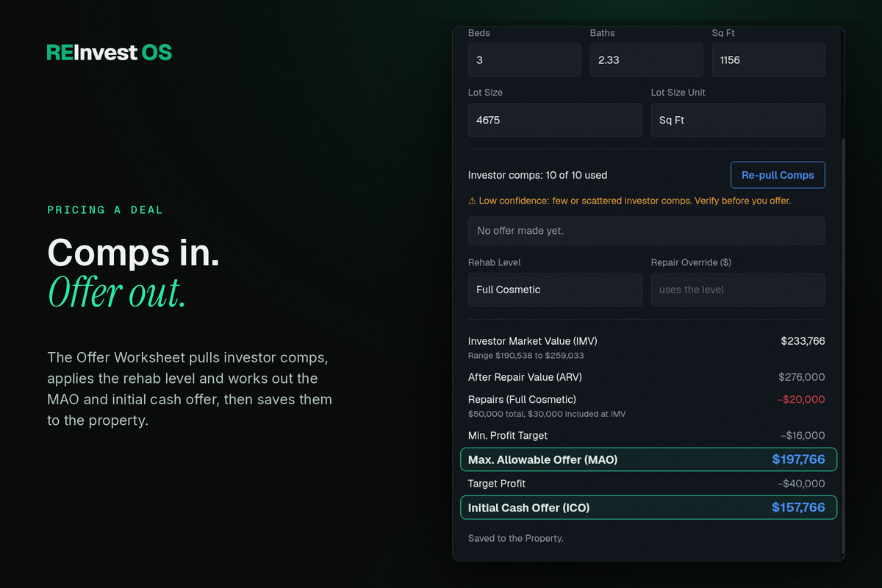This screenshot has height=588, width=882.
Task: Open the Rehab Level dropdown
Action: click(555, 290)
